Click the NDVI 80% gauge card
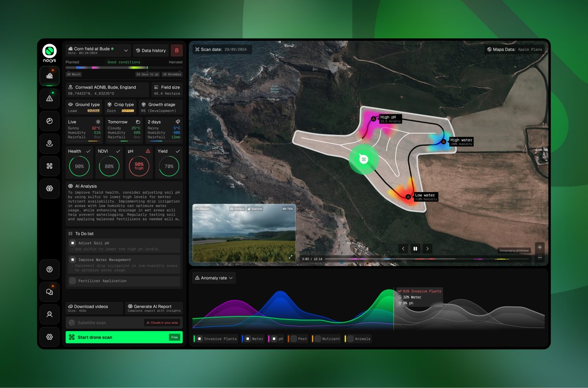This screenshot has height=388, width=588. click(109, 163)
